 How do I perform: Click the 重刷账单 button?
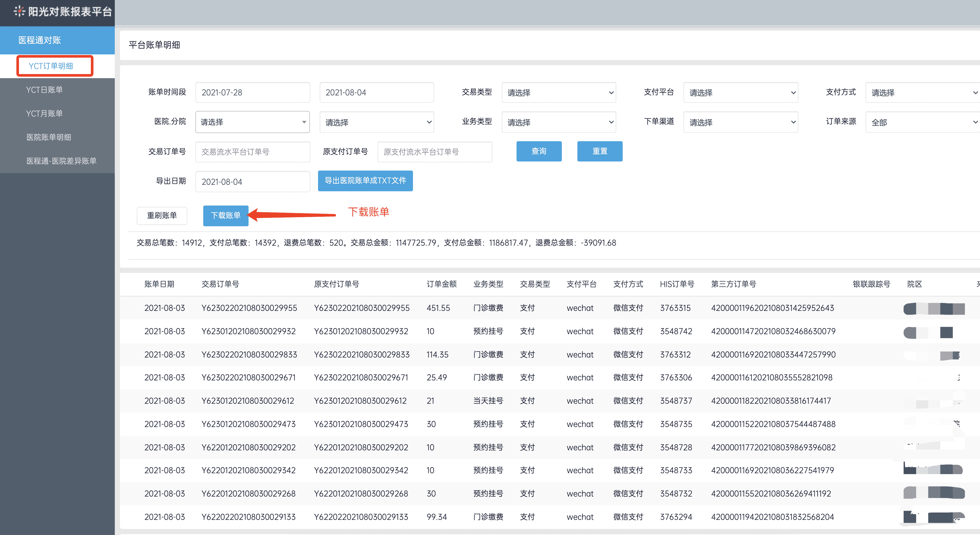tap(162, 215)
